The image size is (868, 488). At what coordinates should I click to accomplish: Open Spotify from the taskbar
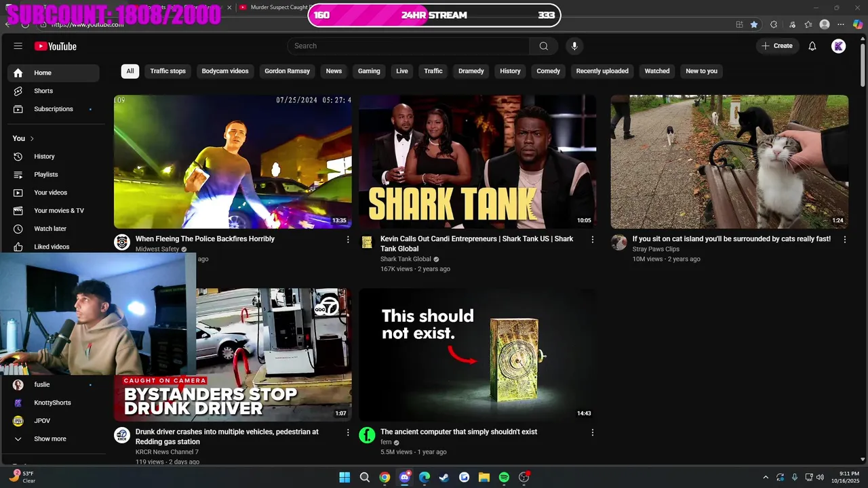504,477
